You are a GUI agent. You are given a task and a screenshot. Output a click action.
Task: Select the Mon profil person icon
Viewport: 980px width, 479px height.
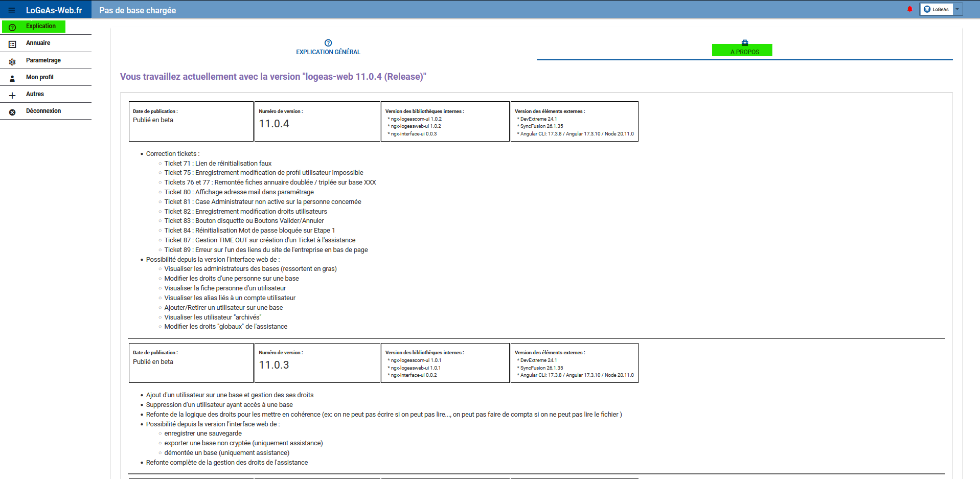click(12, 79)
